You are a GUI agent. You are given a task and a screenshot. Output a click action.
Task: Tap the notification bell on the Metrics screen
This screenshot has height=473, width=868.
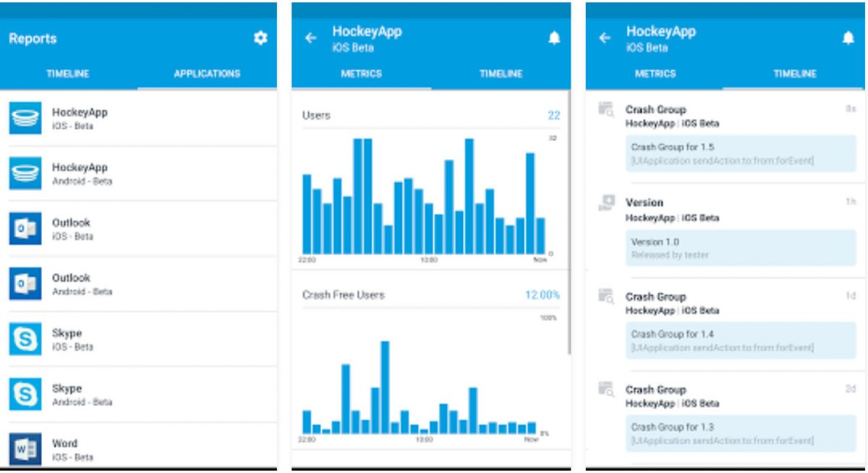point(554,38)
